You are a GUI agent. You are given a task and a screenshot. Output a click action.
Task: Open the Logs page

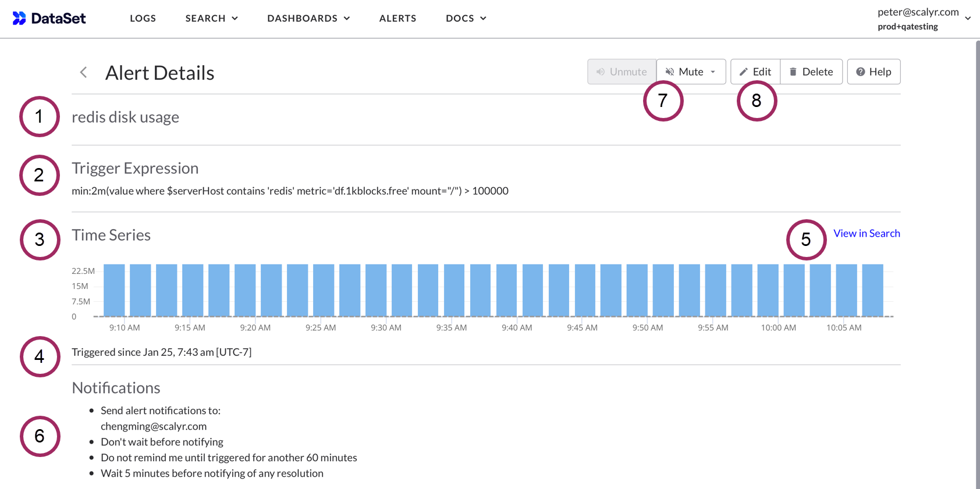(143, 19)
